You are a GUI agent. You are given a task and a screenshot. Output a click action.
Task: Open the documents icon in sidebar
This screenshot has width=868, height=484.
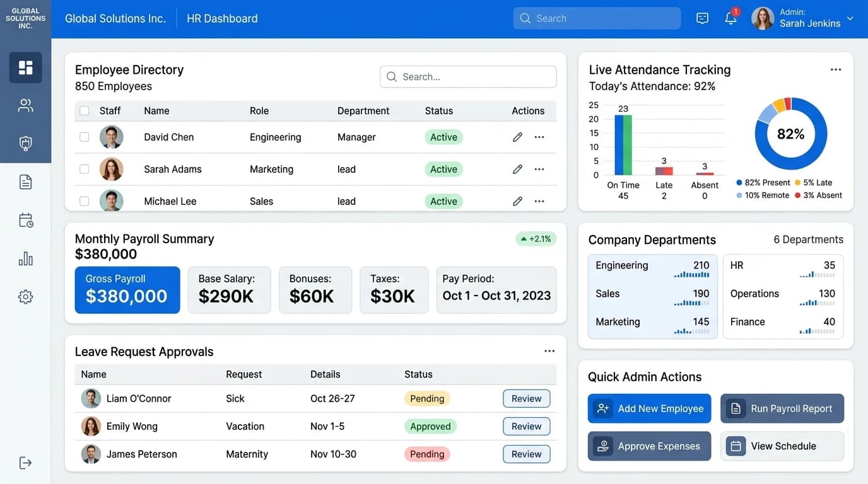(26, 182)
